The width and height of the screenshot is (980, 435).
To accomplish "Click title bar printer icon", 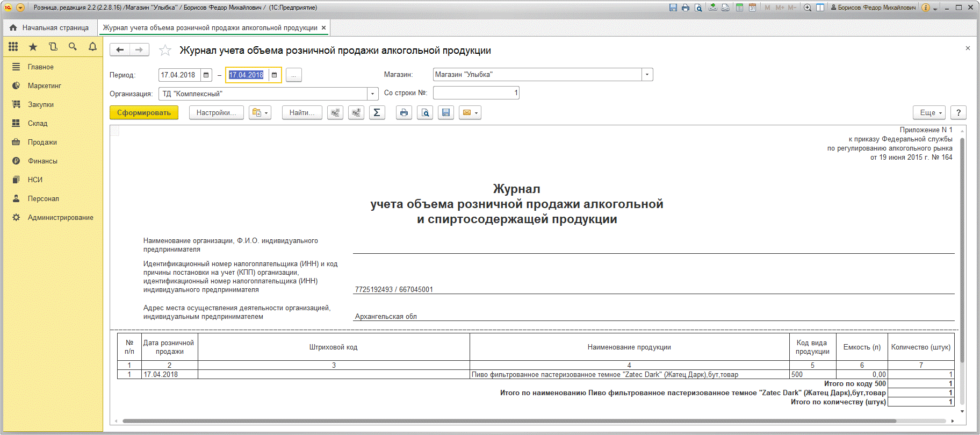I will pos(686,8).
